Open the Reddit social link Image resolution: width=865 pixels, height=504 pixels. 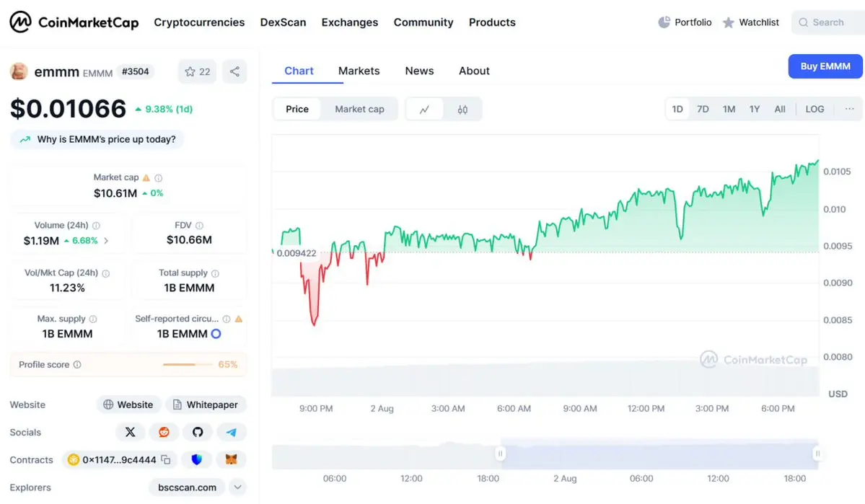pyautogui.click(x=164, y=433)
